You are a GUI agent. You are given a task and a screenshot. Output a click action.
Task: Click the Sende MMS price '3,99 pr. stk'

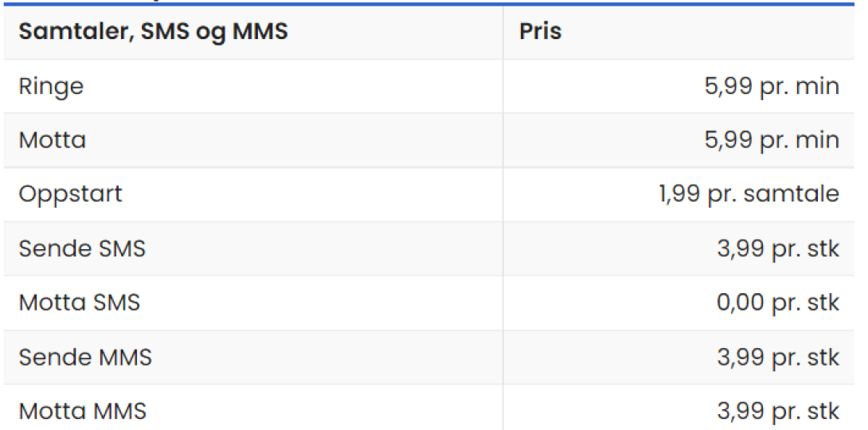[x=778, y=357]
